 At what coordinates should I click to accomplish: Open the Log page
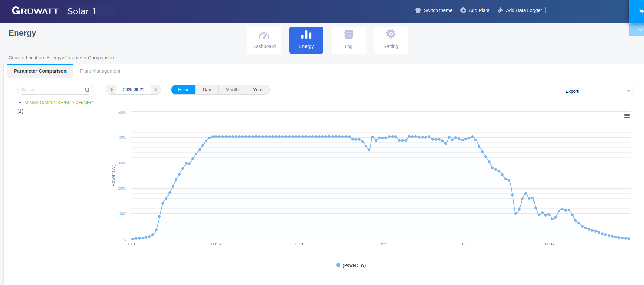coord(349,40)
